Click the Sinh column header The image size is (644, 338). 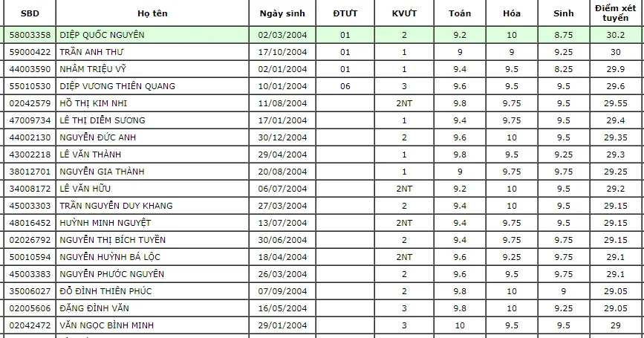pyautogui.click(x=563, y=13)
